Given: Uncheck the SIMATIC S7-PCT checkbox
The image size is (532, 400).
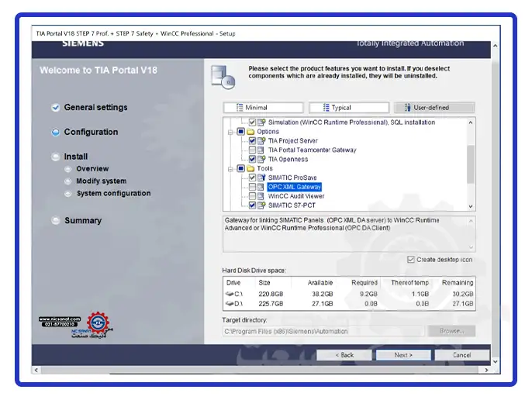Looking at the screenshot, I should 252,205.
